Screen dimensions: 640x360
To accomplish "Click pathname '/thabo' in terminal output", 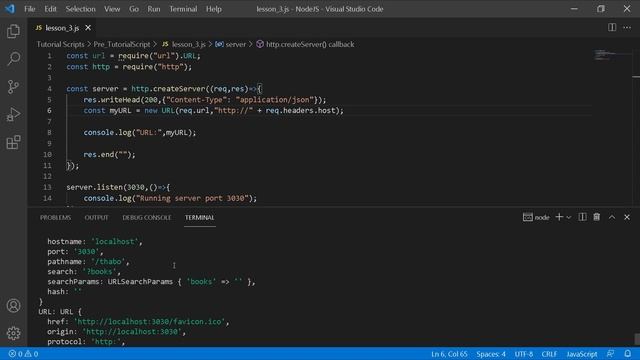I will [88, 262].
